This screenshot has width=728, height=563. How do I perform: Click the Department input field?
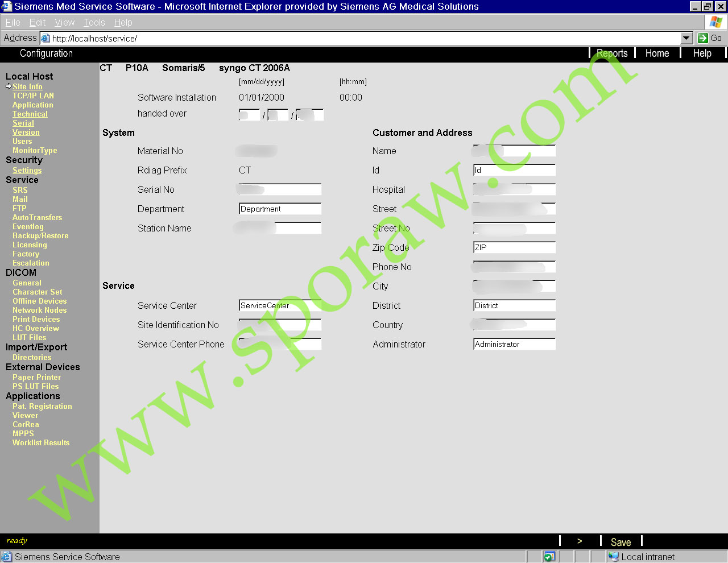click(280, 209)
